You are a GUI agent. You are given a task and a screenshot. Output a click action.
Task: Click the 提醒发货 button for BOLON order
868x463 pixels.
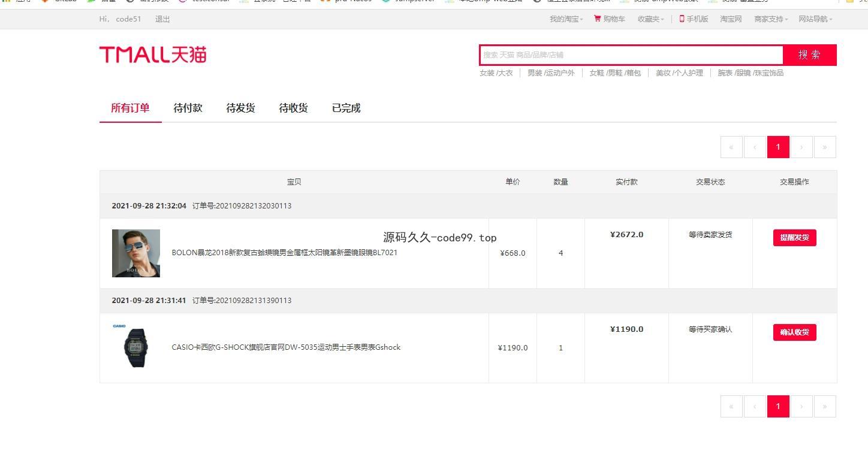point(794,238)
